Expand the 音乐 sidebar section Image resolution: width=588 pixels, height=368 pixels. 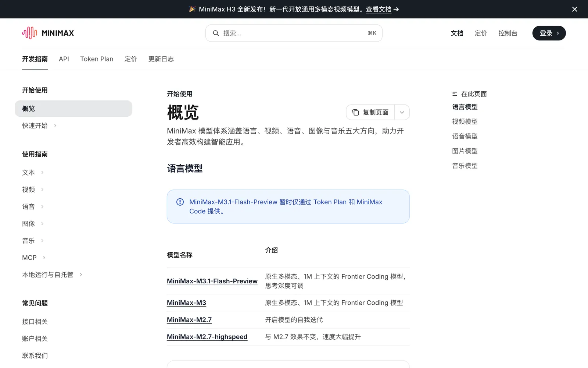coord(33,241)
